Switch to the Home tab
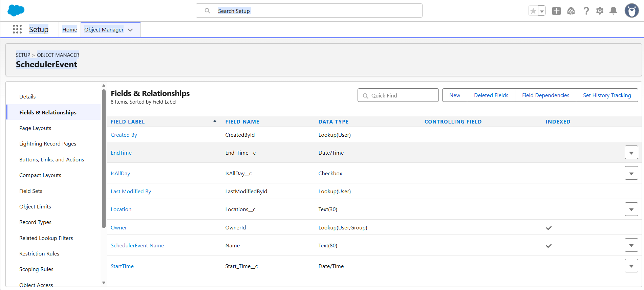The height and width of the screenshot is (290, 644). (x=70, y=30)
